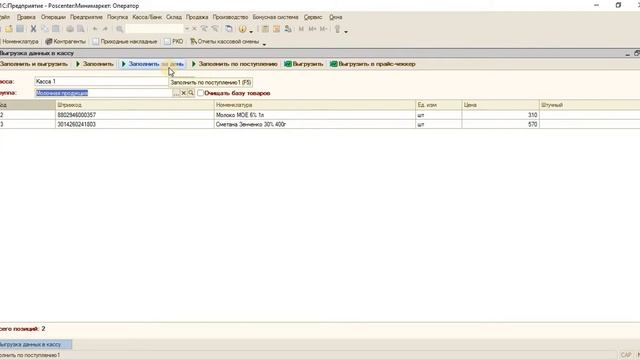Click the Print toolbar icon
The width and height of the screenshot is (640, 360).
click(x=70, y=29)
